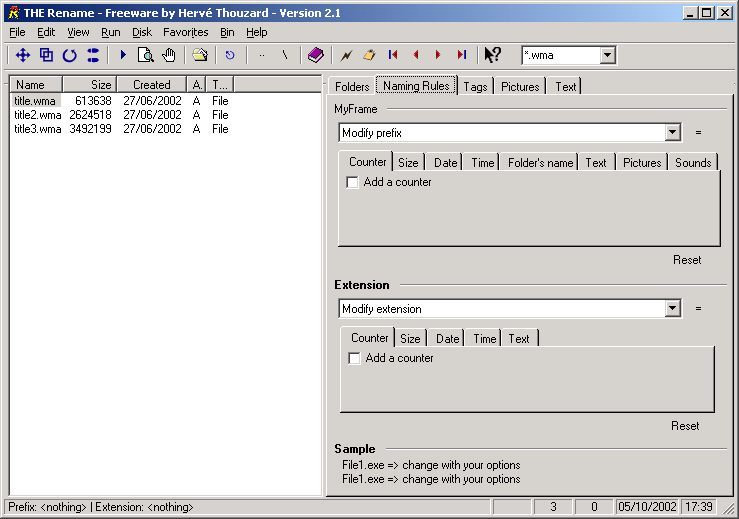
Task: Click the red next arrow icon
Action: pyautogui.click(x=438, y=55)
